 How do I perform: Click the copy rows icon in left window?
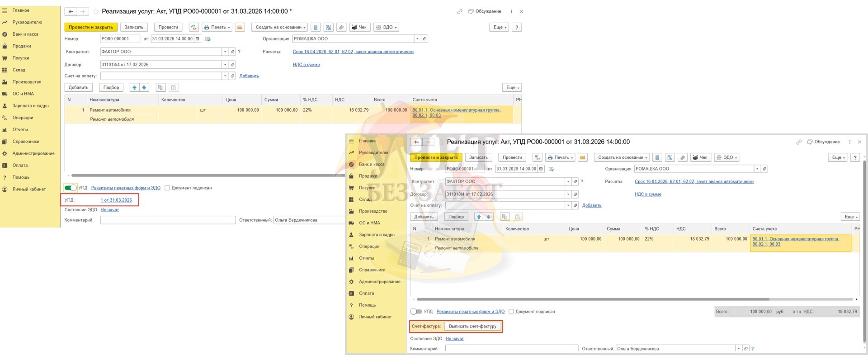pyautogui.click(x=160, y=87)
